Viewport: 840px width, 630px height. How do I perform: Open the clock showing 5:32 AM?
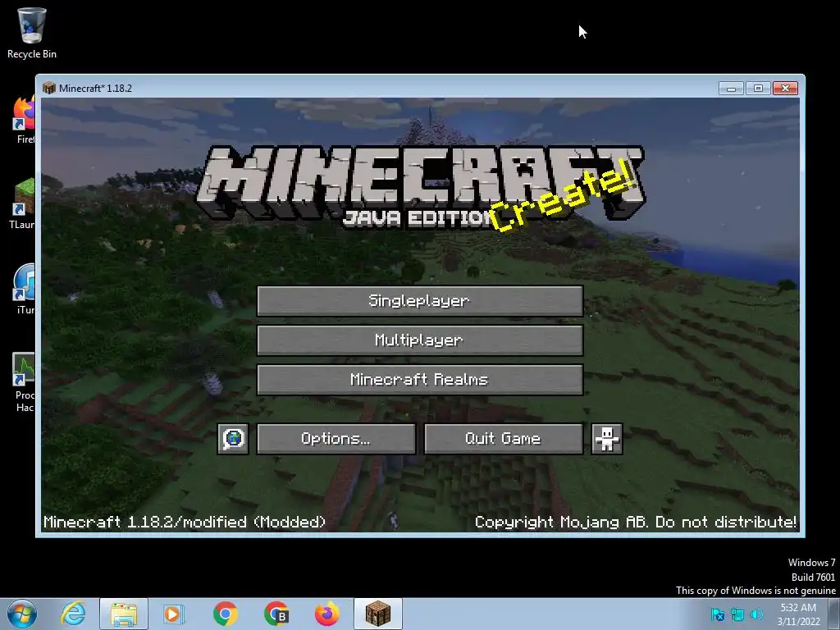tap(798, 614)
